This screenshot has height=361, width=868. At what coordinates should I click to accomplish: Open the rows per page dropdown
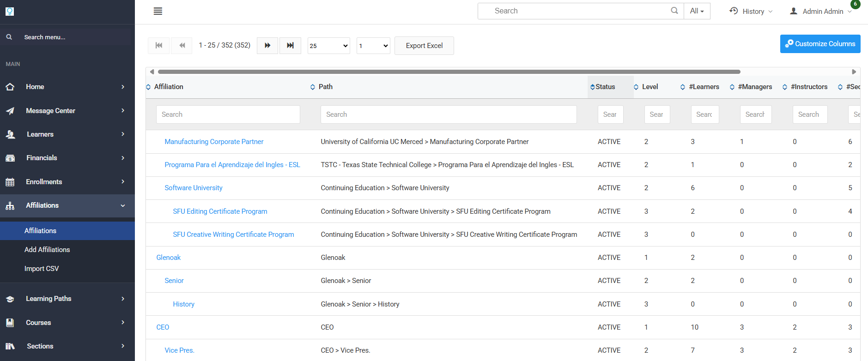(x=328, y=46)
